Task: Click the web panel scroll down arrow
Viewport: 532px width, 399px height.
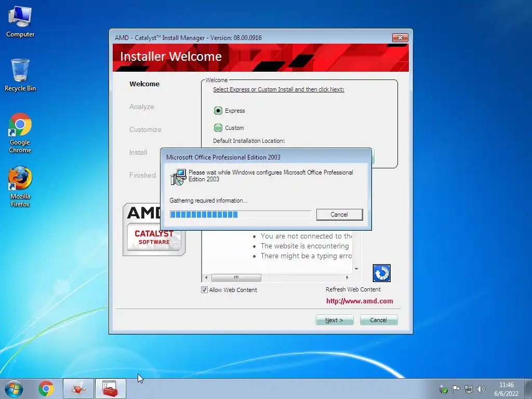Action: pos(356,269)
